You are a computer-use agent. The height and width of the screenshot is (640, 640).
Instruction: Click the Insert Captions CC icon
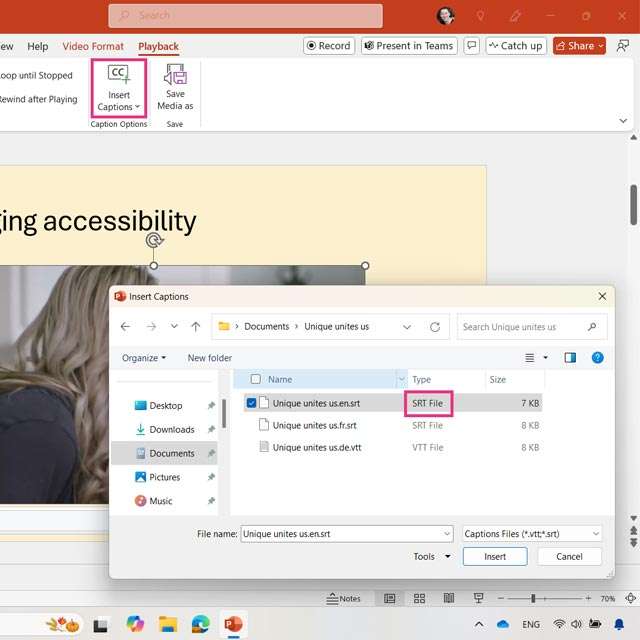tap(119, 75)
